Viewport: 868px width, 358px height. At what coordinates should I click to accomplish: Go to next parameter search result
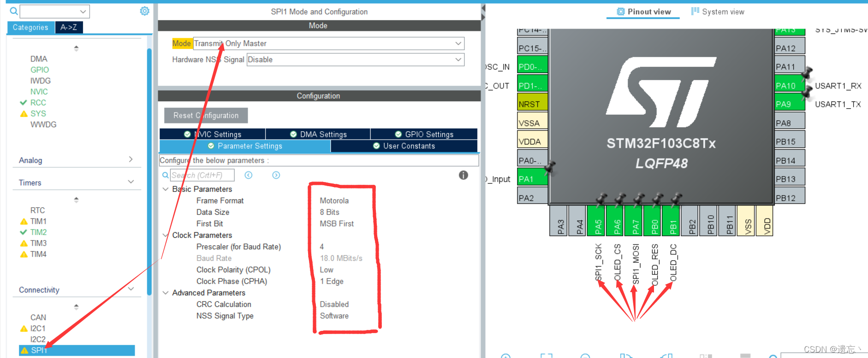[x=276, y=175]
